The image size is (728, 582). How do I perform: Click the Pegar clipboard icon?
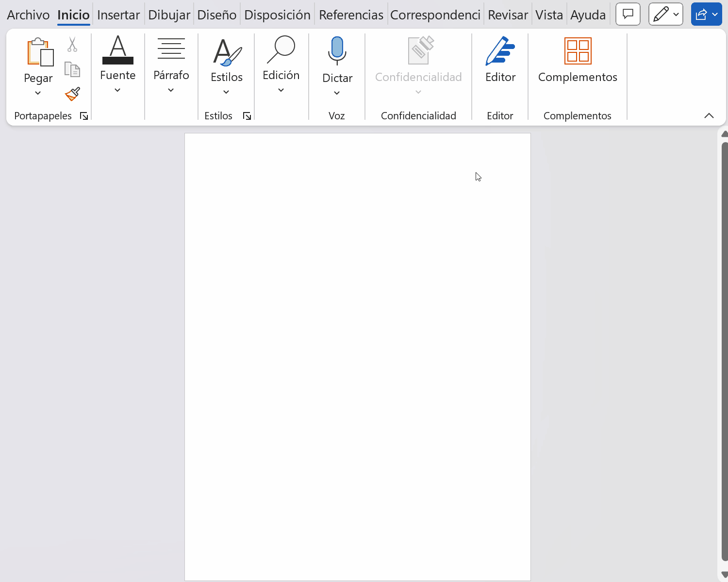tap(40, 52)
